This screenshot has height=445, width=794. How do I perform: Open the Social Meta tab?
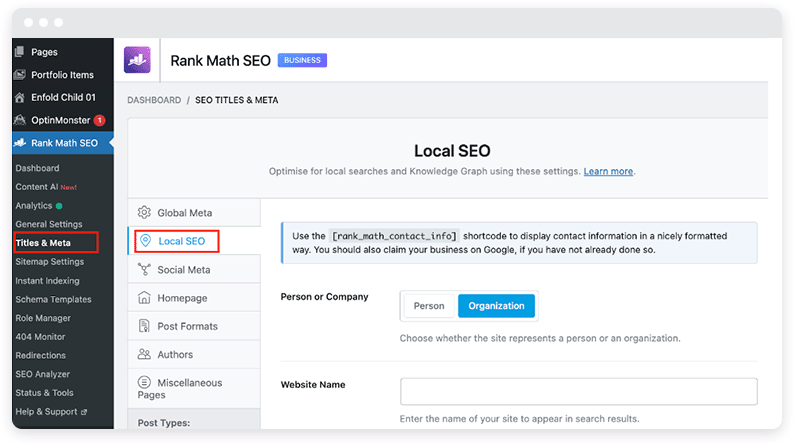click(x=194, y=269)
